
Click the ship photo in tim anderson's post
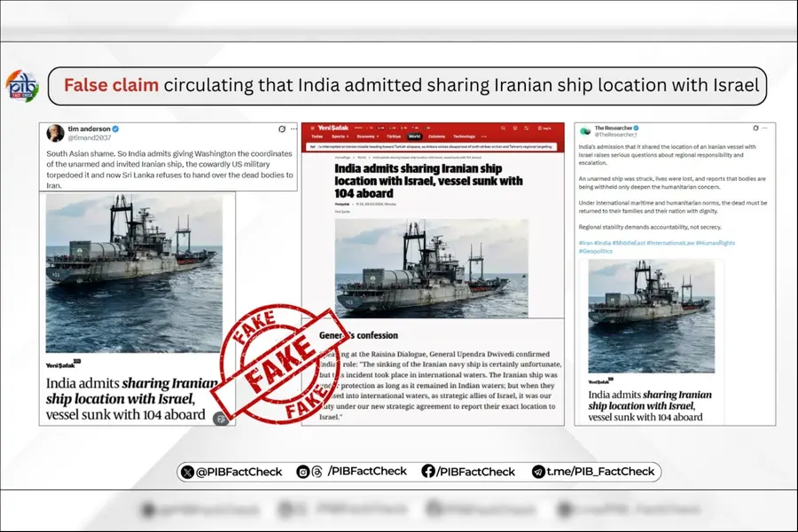(x=135, y=273)
